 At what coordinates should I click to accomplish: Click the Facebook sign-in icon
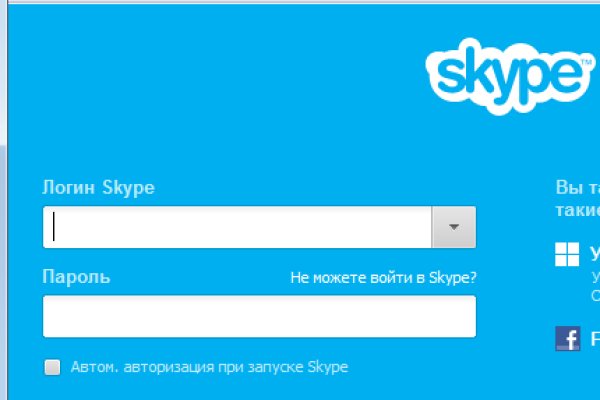(x=567, y=339)
